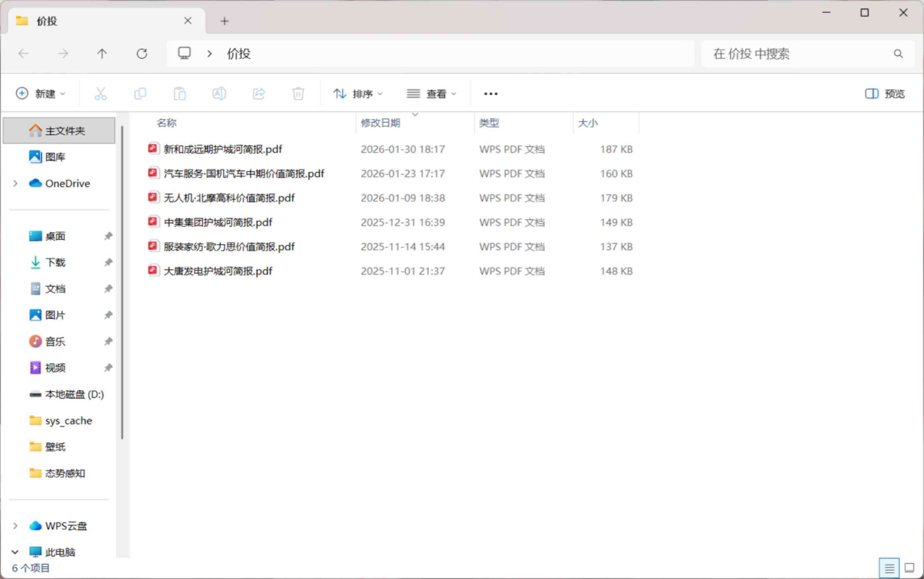Viewport: 924px width, 579px height.
Task: Sort by Modified date (修改日期) column header
Action: (x=381, y=123)
